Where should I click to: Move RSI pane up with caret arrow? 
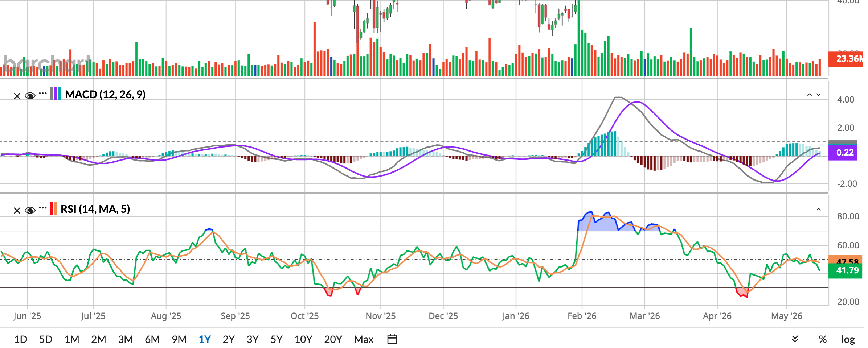[x=819, y=210]
